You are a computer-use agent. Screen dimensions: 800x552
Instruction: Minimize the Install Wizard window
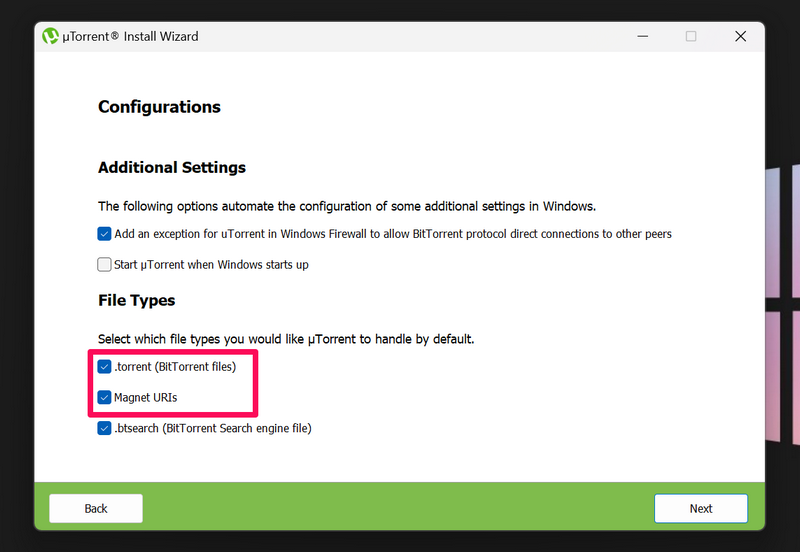click(641, 36)
